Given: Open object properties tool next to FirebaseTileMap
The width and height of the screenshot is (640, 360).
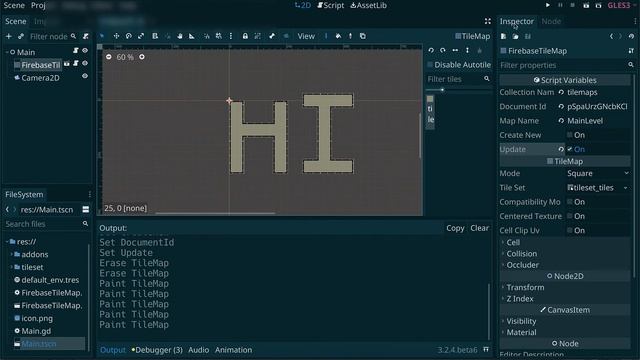Looking at the screenshot, I should tap(631, 51).
